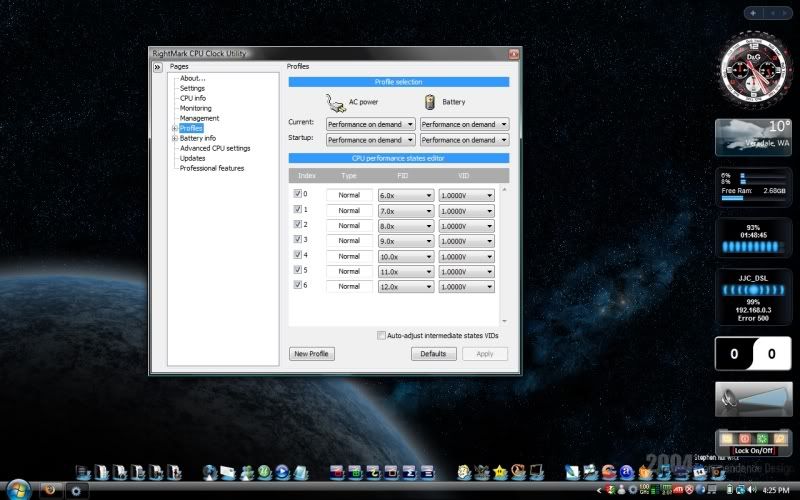Click the gear RightMark taskbar button
Image resolution: width=800 pixels, height=500 pixels.
point(76,490)
